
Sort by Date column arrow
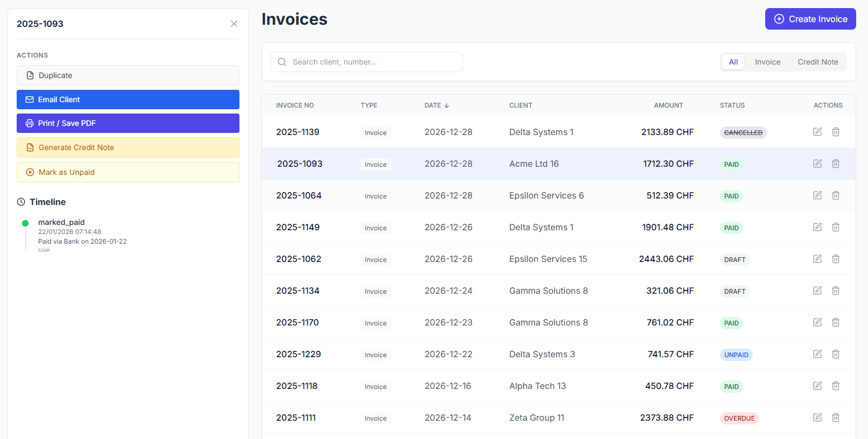pos(447,105)
